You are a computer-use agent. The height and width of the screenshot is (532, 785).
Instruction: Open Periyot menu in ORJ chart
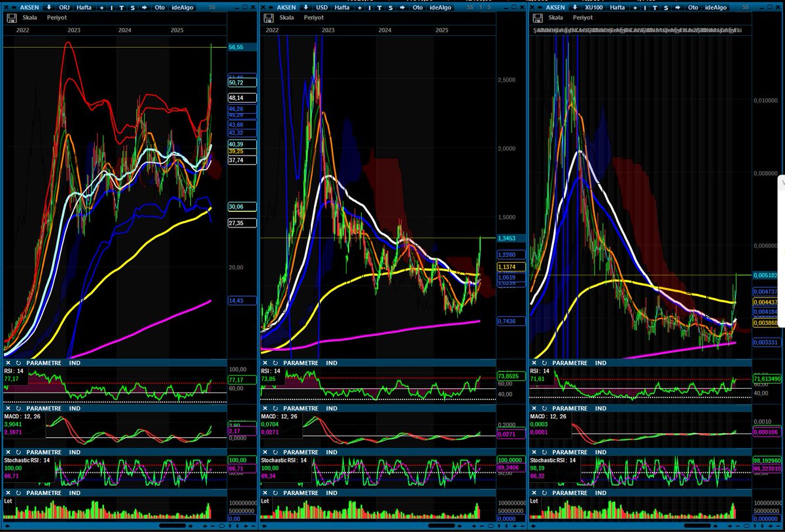pyautogui.click(x=57, y=18)
